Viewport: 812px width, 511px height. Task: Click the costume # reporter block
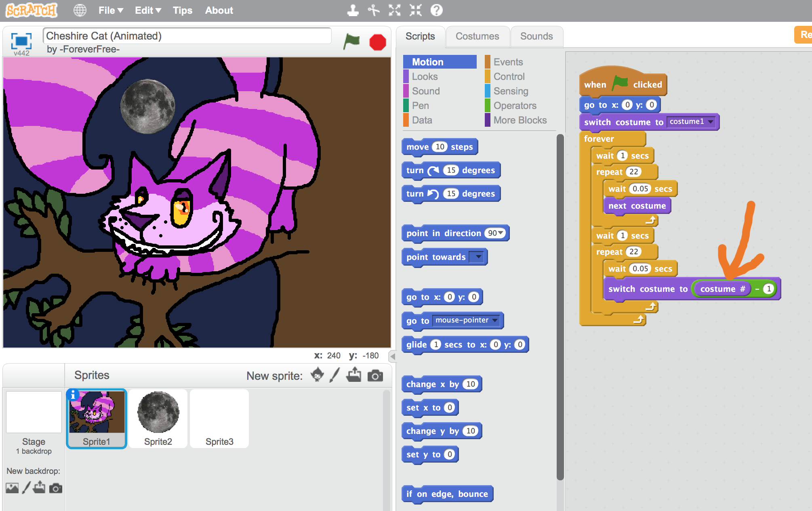tap(722, 289)
